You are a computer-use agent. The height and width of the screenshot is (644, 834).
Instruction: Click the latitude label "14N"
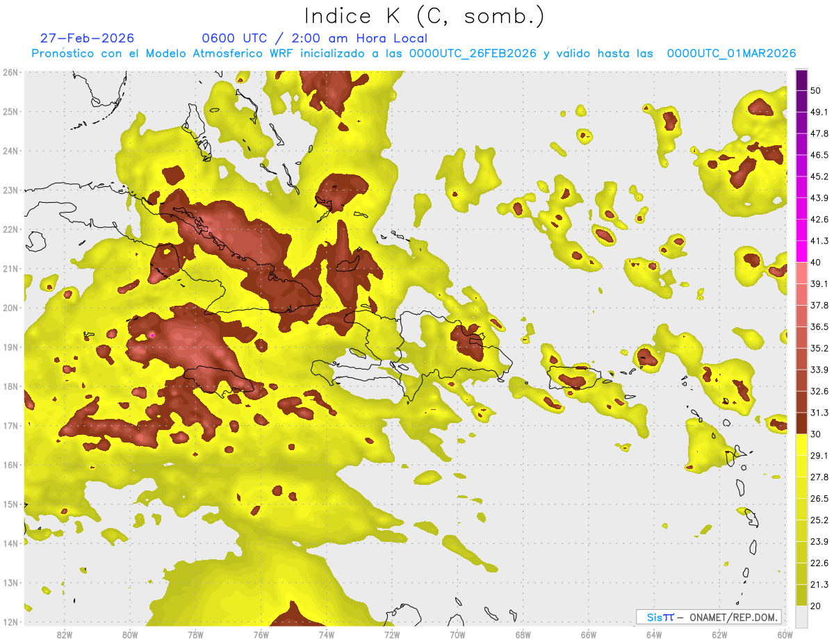pyautogui.click(x=10, y=543)
